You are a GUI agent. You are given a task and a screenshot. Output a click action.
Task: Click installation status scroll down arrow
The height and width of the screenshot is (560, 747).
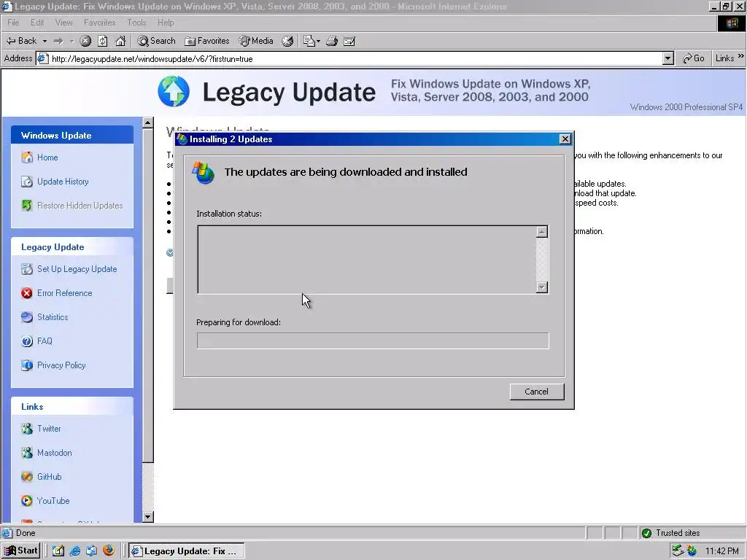point(542,287)
